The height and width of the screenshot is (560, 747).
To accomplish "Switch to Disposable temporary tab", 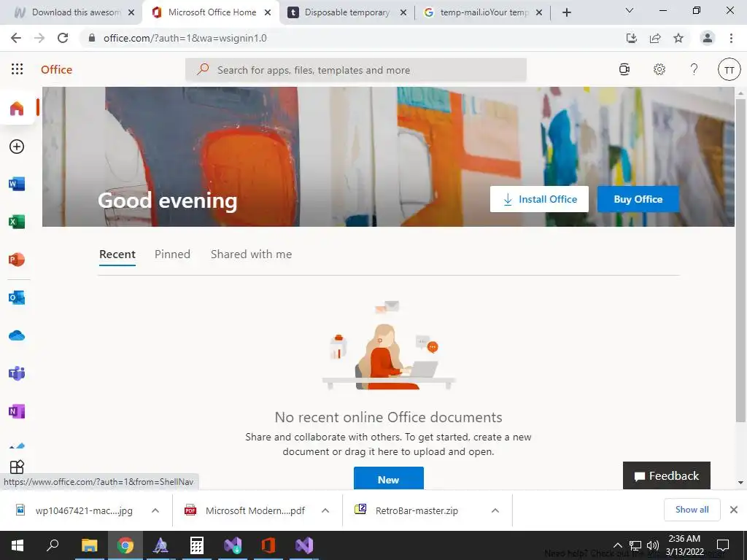I will point(347,12).
